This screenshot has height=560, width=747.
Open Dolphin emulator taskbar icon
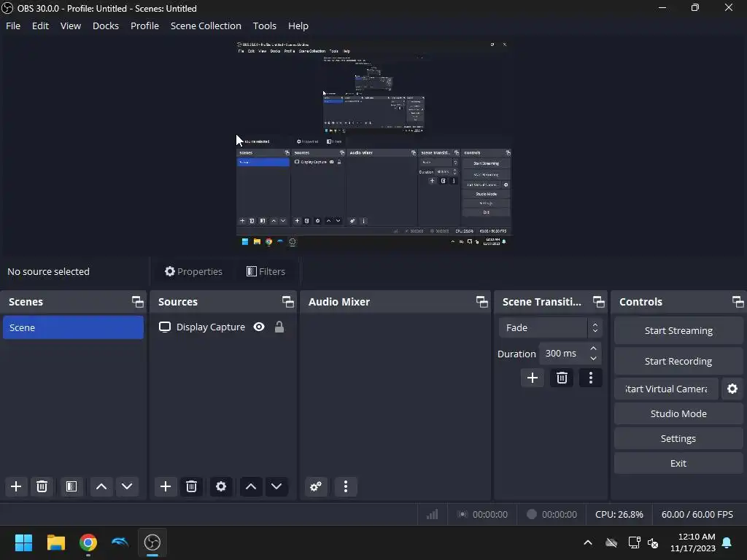point(120,542)
